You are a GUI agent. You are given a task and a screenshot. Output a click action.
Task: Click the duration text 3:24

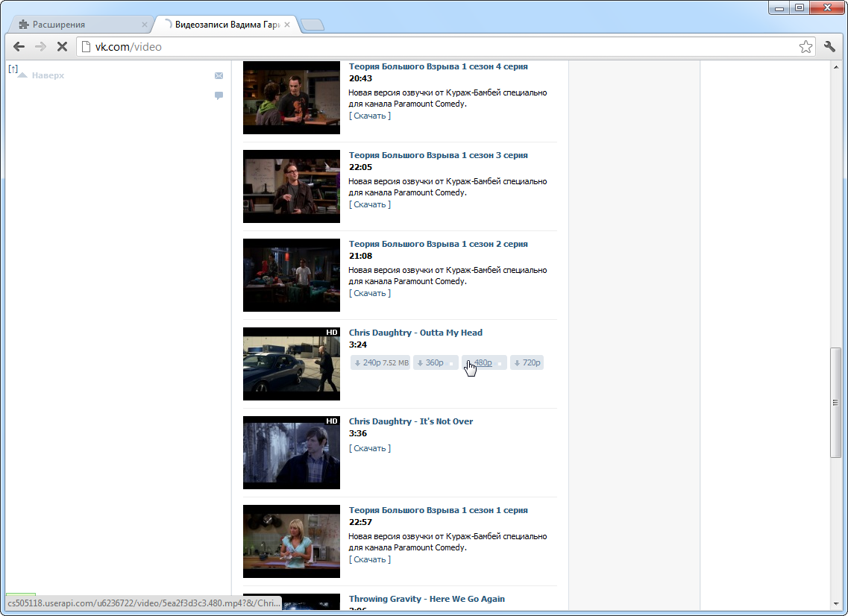[x=357, y=345]
